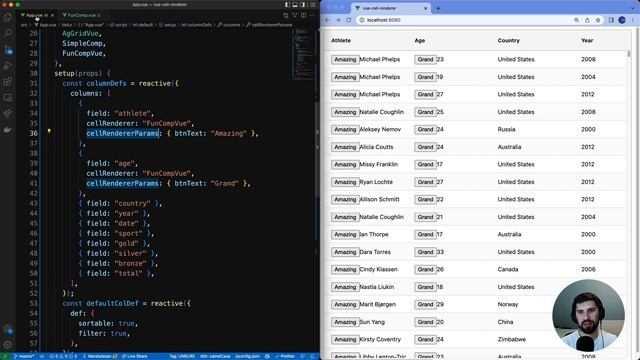640x360 pixels.
Task: Select 'cellRendererParams' in the breadcrumb path
Action: [x=269, y=25]
